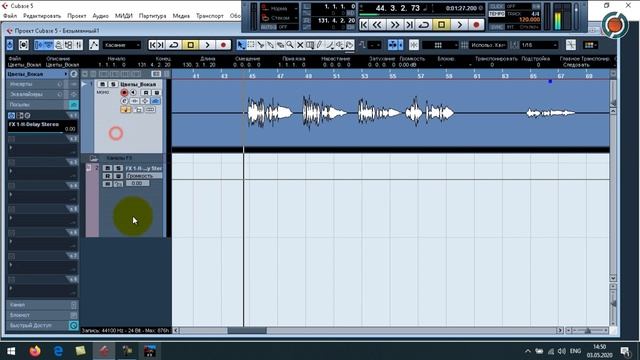This screenshot has width=640, height=360.
Task: Open Firefox from Windows taskbar
Action: [35, 351]
